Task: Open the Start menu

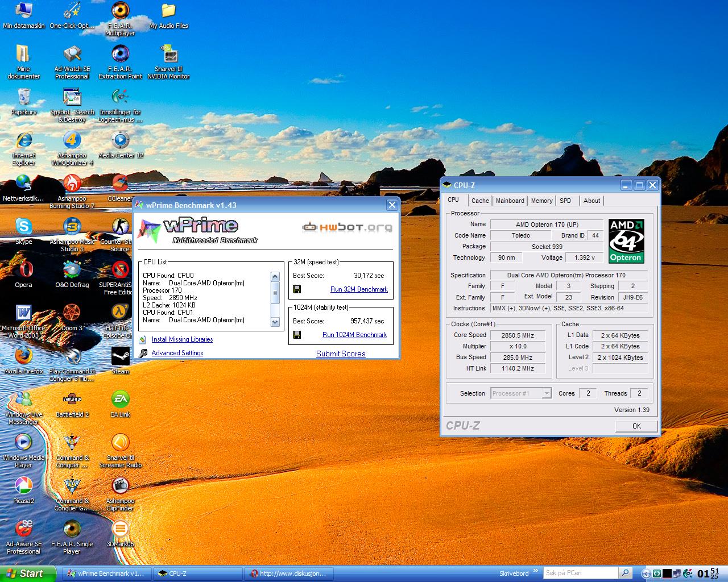Action: pyautogui.click(x=28, y=573)
